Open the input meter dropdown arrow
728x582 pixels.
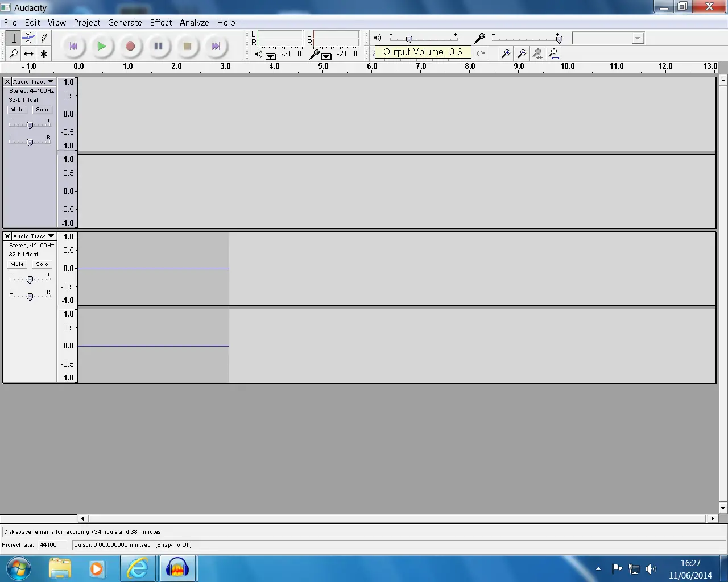[326, 56]
